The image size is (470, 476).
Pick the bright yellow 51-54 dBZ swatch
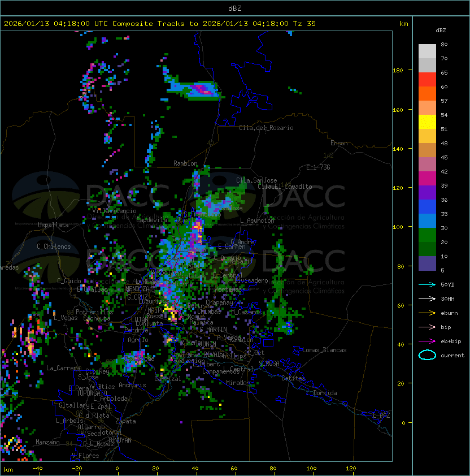coord(427,122)
